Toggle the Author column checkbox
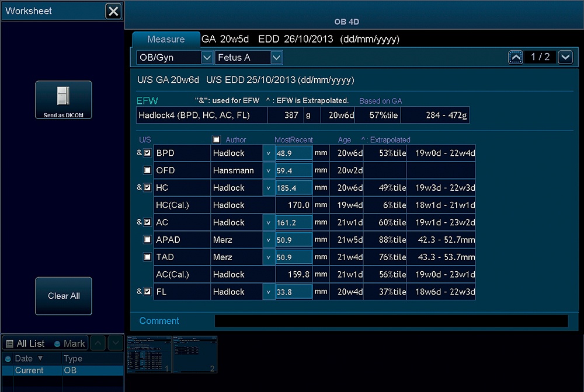The image size is (584, 392). (x=216, y=140)
